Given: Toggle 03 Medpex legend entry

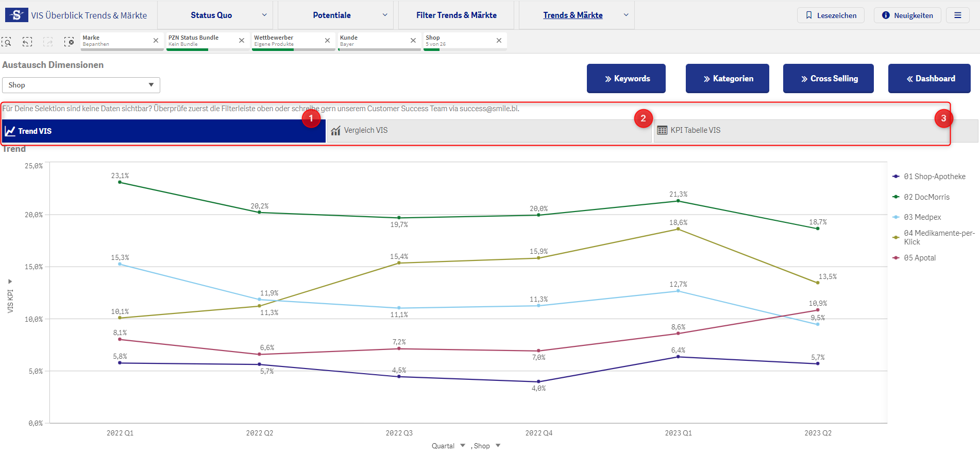Looking at the screenshot, I should coord(922,217).
